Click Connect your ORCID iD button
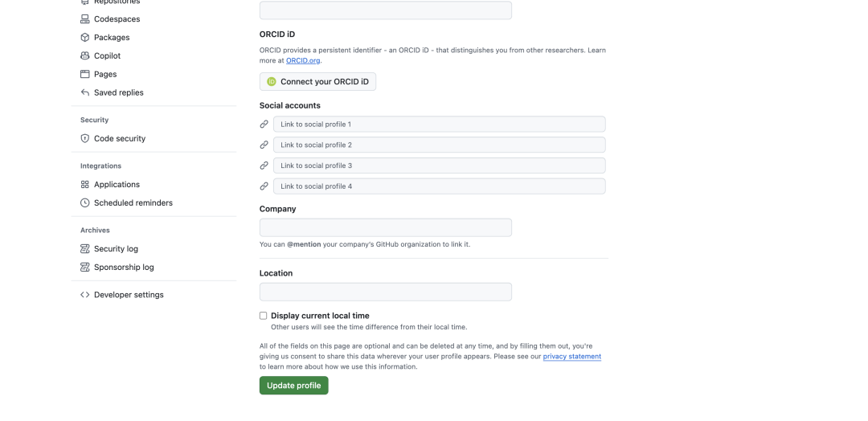 click(317, 81)
